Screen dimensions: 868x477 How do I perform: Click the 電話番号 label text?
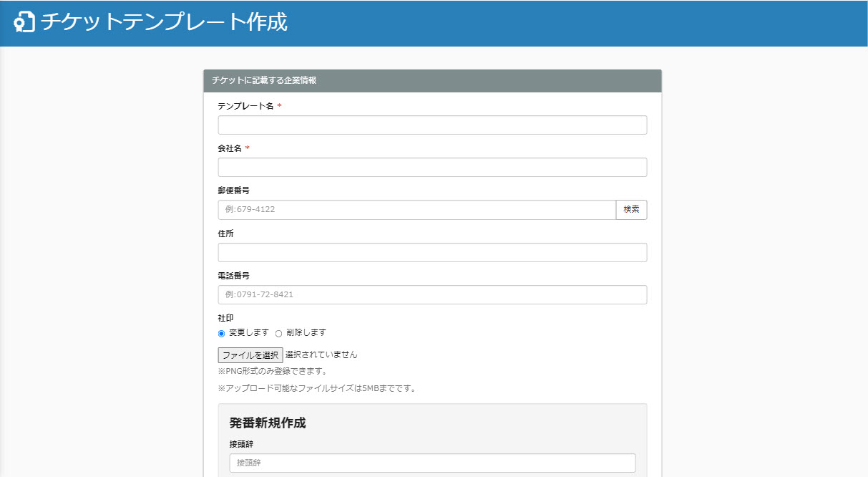coord(233,276)
